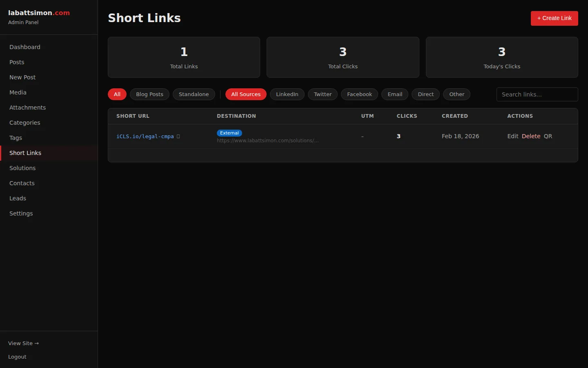Select the Twitter source filter
This screenshot has height=368, width=588.
click(323, 94)
